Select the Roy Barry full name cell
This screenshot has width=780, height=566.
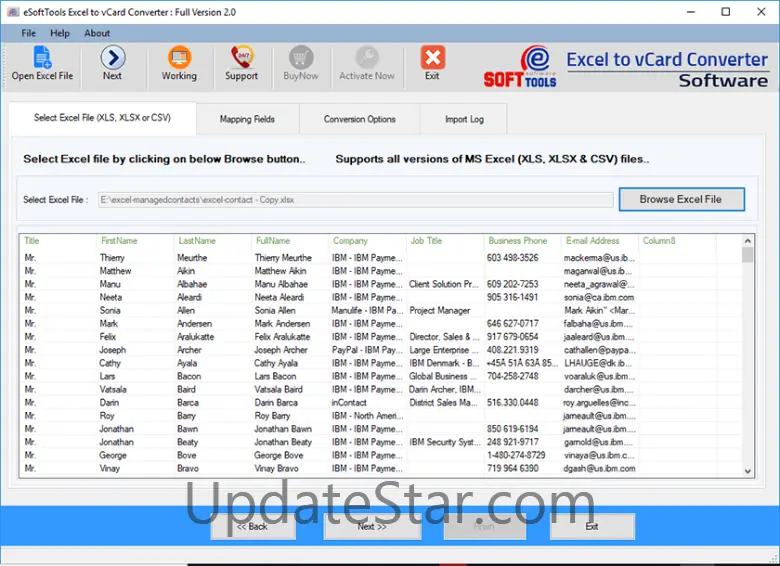pyautogui.click(x=273, y=416)
